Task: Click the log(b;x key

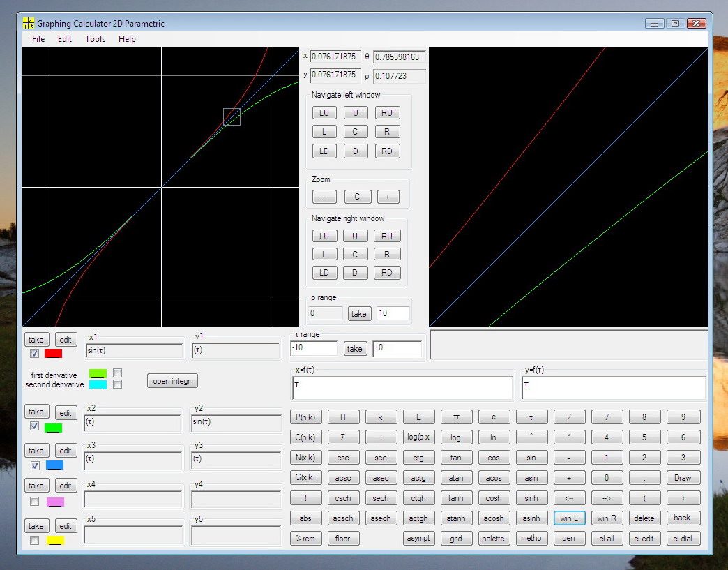Action: click(x=418, y=437)
